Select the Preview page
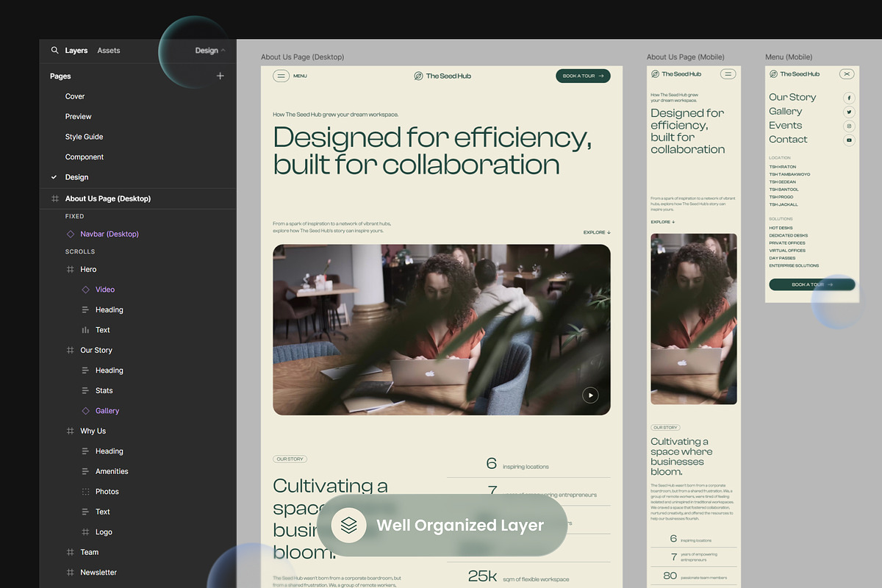Image resolution: width=882 pixels, height=588 pixels. point(78,116)
